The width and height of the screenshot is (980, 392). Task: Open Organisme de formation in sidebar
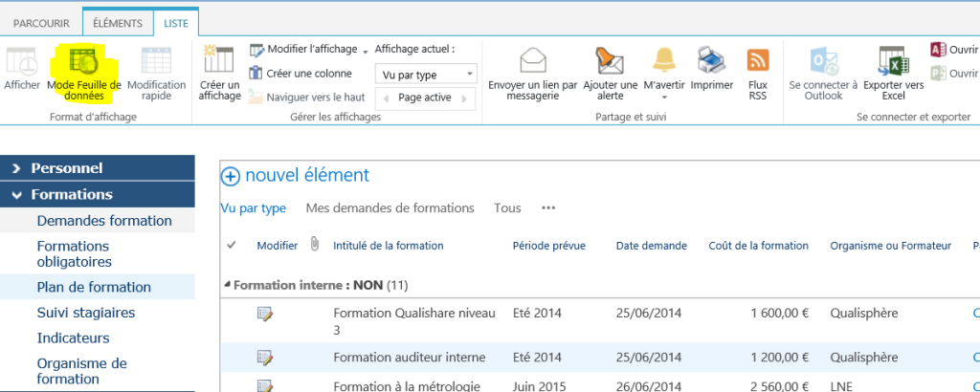click(82, 371)
